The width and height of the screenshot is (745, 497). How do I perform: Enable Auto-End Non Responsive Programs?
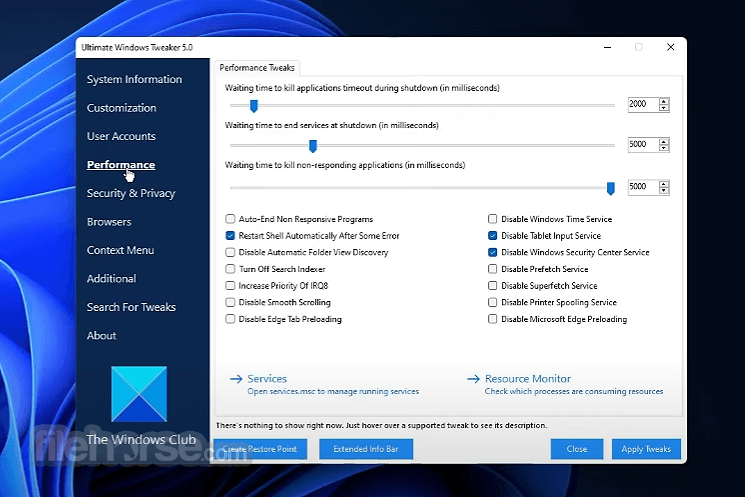coord(230,219)
